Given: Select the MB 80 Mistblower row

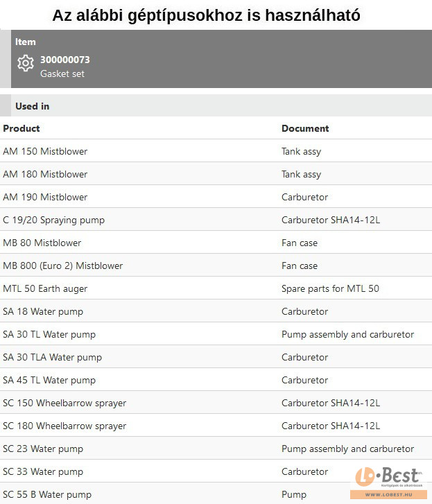Looking at the screenshot, I should click(42, 243).
